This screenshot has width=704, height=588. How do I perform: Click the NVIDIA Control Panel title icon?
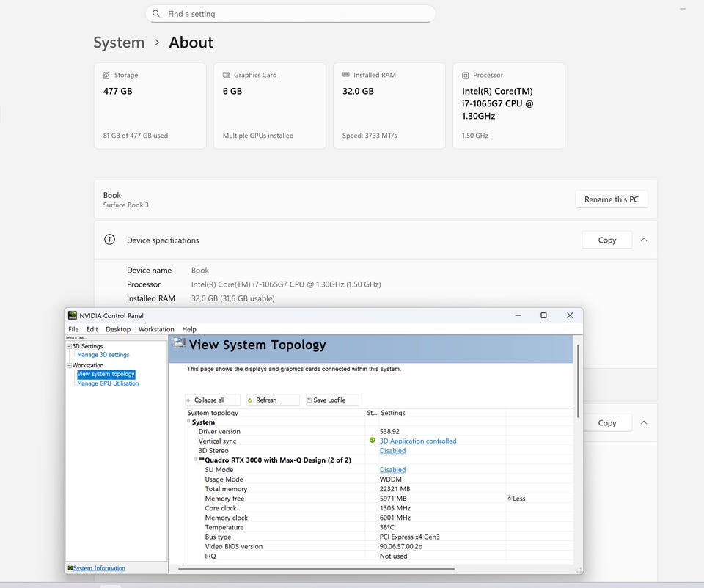point(73,315)
